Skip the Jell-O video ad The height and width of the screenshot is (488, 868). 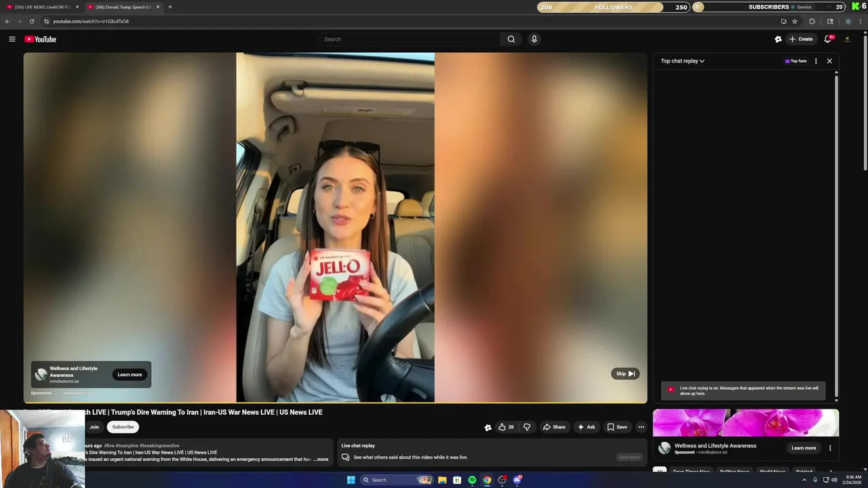625,373
